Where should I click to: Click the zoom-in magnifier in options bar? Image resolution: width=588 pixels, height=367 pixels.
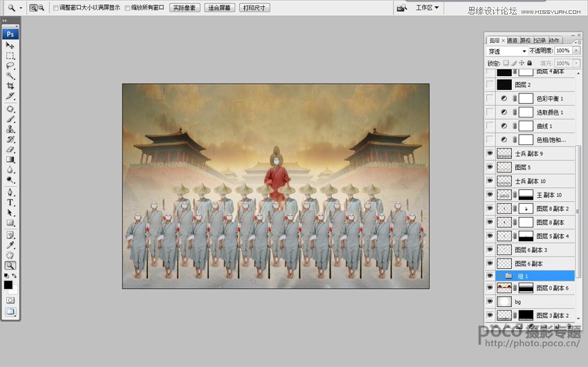click(34, 8)
